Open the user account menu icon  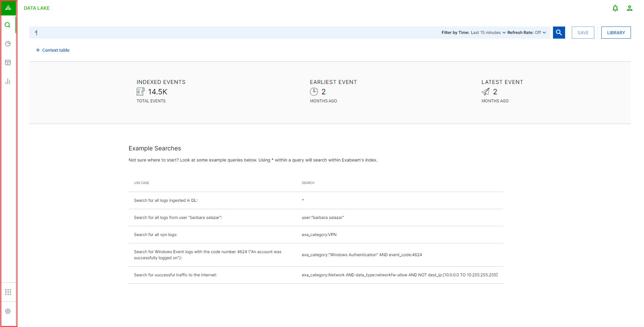coord(630,8)
